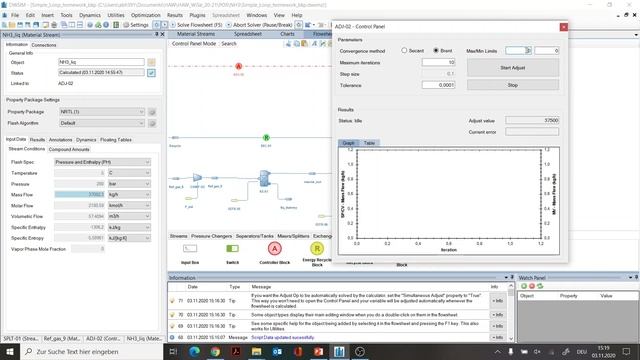Switch to the Compound Amounts tab
This screenshot has height=360, width=640.
tap(69, 149)
